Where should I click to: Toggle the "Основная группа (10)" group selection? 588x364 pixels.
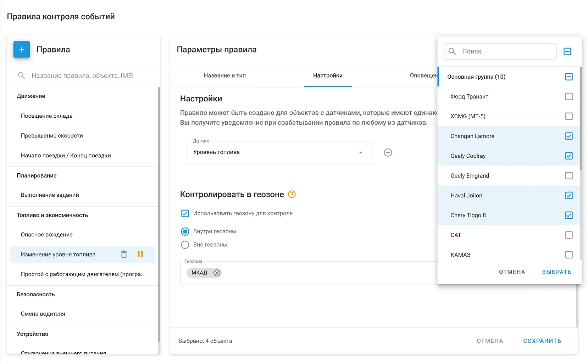click(x=569, y=77)
